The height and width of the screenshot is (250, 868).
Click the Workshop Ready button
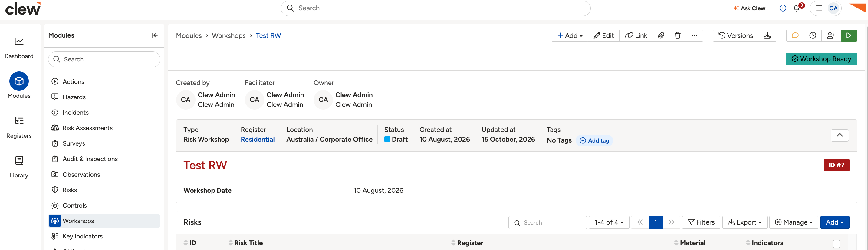821,59
